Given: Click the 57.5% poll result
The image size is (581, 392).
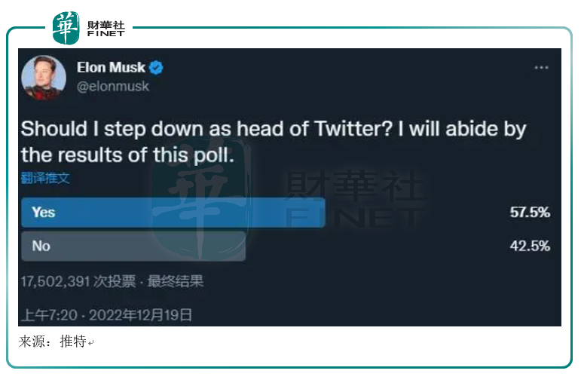Looking at the screenshot, I should pyautogui.click(x=530, y=213).
